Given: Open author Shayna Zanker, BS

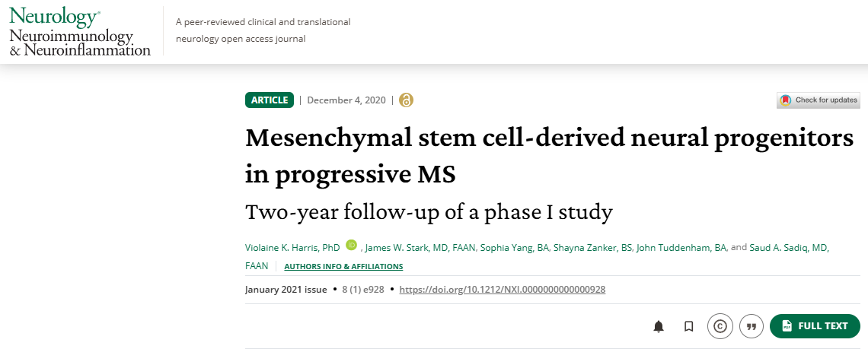Looking at the screenshot, I should pyautogui.click(x=592, y=249).
